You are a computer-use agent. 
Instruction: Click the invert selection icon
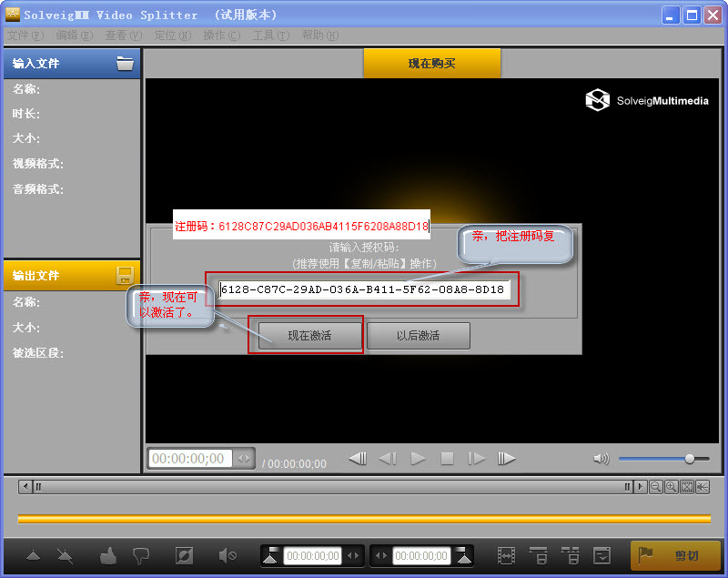(x=184, y=556)
